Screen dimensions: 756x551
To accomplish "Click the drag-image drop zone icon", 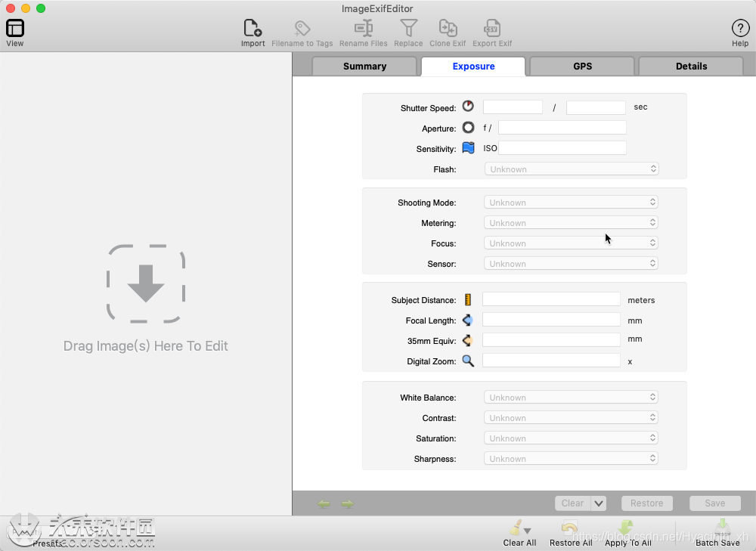I will pyautogui.click(x=146, y=283).
